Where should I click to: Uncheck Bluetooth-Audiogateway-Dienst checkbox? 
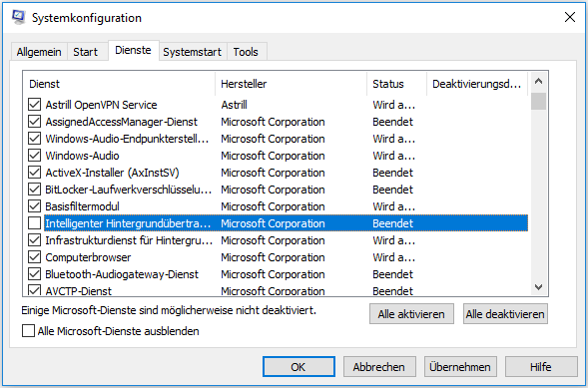pyautogui.click(x=35, y=274)
